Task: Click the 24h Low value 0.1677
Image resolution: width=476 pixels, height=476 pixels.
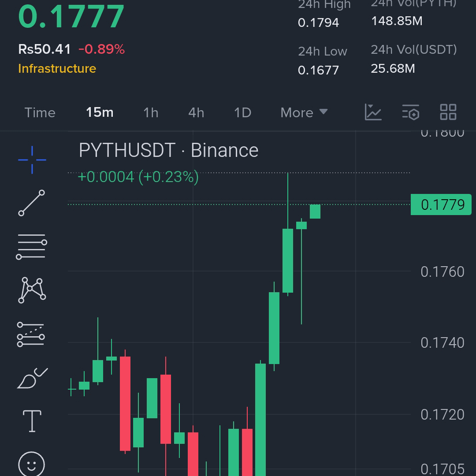Action: click(318, 71)
